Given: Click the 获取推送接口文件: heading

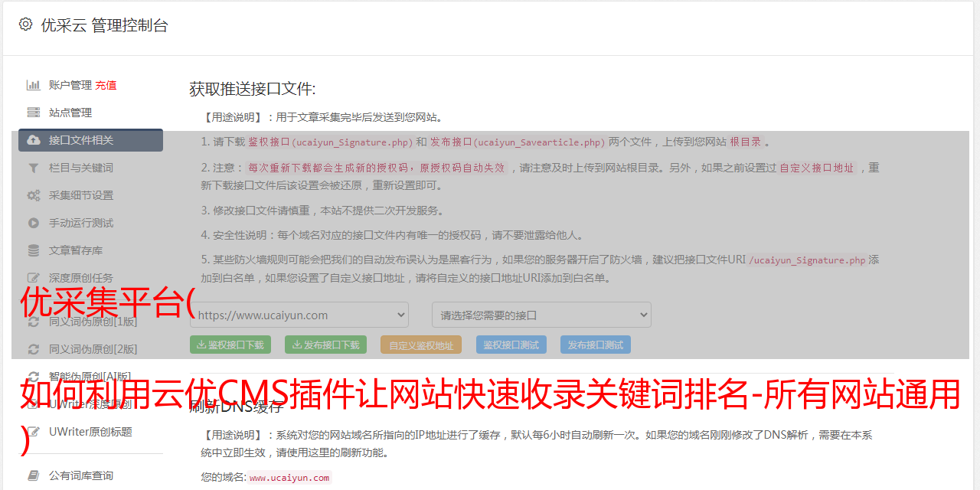Looking at the screenshot, I should click(x=253, y=89).
